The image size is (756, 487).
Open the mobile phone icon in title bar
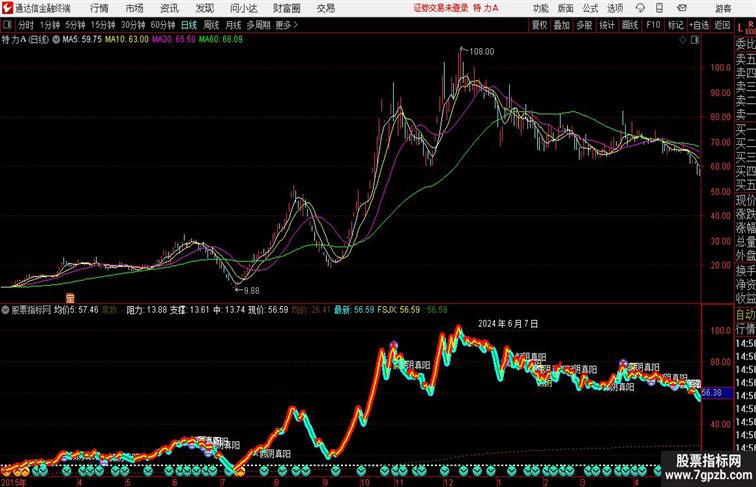pos(659,8)
